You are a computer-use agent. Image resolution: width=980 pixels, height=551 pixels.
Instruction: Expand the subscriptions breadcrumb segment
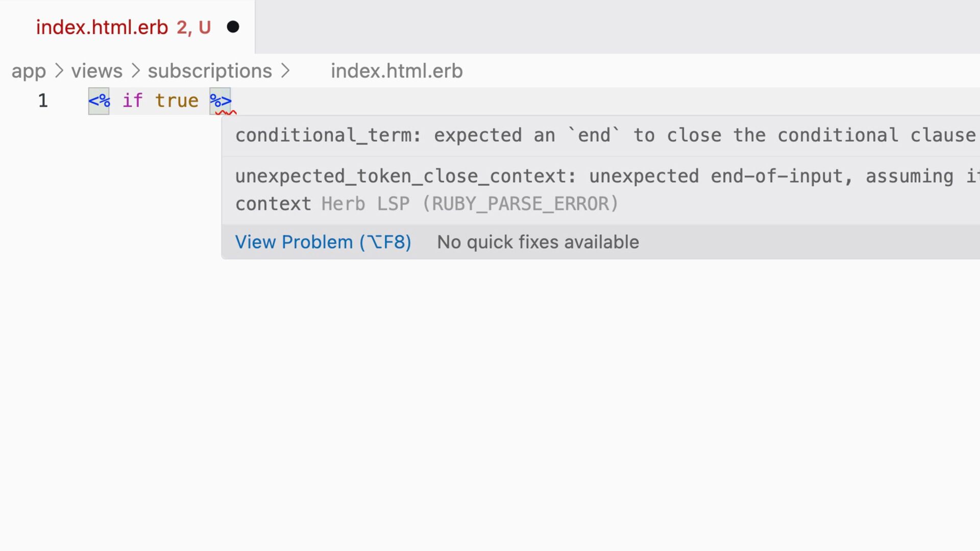pos(210,71)
